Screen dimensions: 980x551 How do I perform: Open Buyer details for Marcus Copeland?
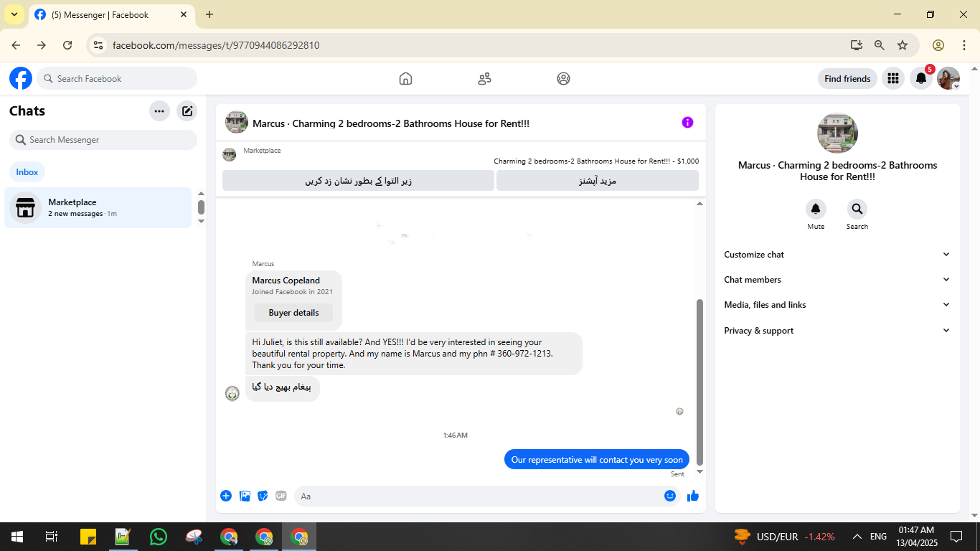click(293, 313)
